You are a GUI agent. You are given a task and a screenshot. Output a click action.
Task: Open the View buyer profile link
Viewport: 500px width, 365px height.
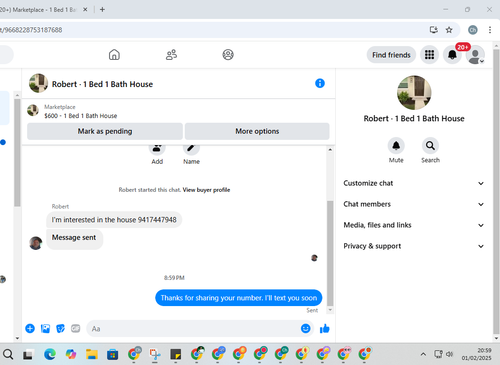pos(206,190)
